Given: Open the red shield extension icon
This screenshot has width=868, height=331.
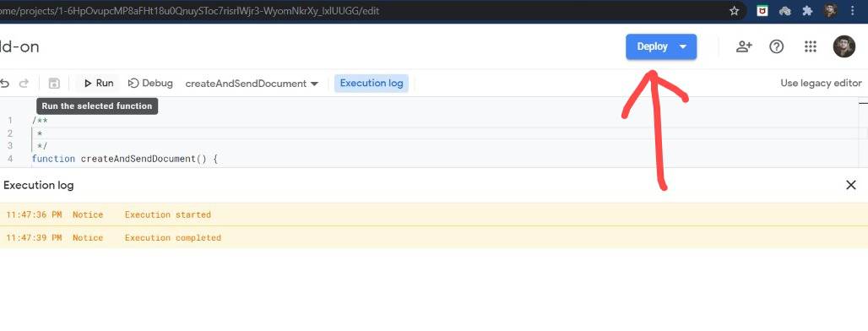Looking at the screenshot, I should [x=762, y=10].
